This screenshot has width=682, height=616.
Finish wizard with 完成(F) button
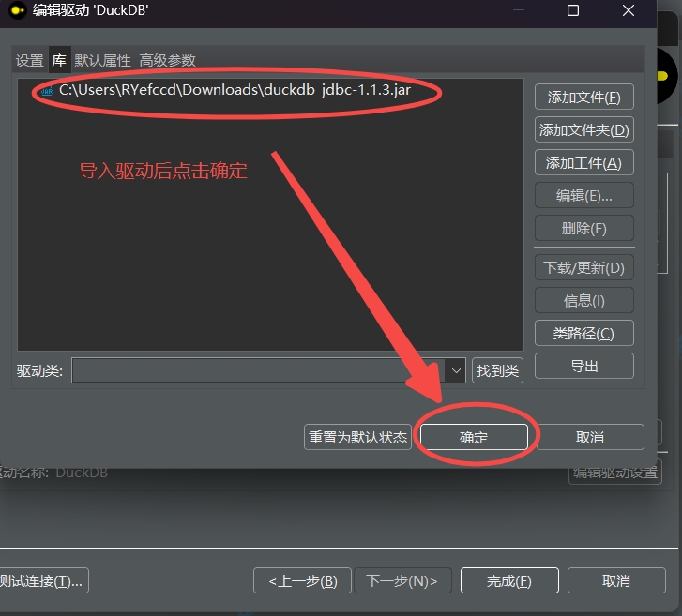coord(509,580)
